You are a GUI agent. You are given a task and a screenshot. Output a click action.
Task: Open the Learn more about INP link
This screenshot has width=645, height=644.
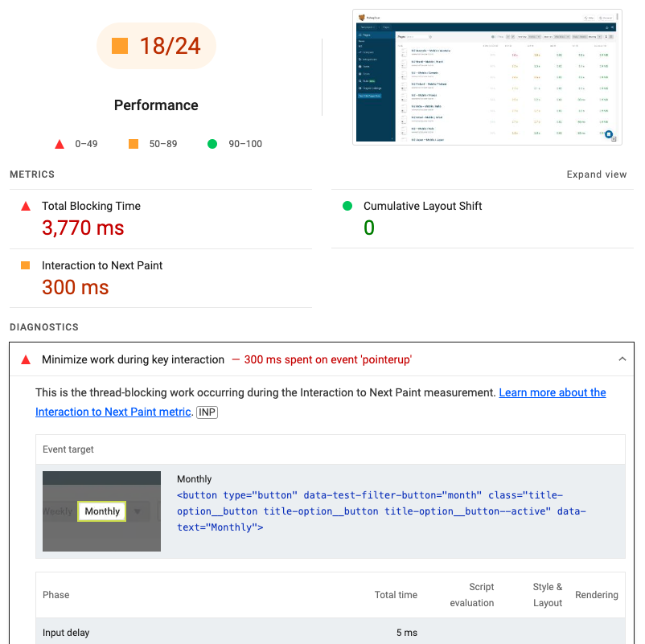coord(552,392)
